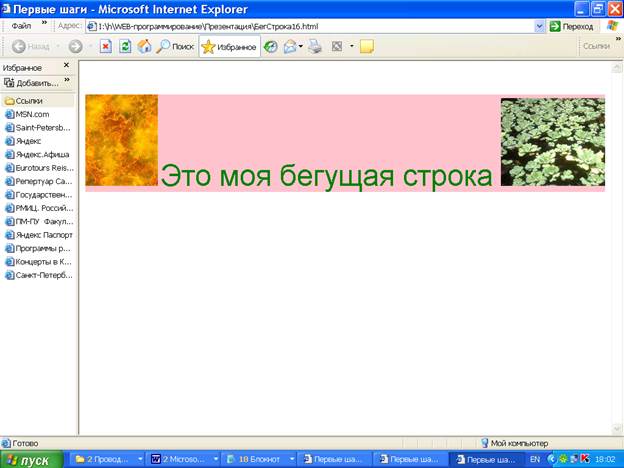624x468 pixels.
Task: Click the Мой компьютер status bar zone
Action: (515, 443)
